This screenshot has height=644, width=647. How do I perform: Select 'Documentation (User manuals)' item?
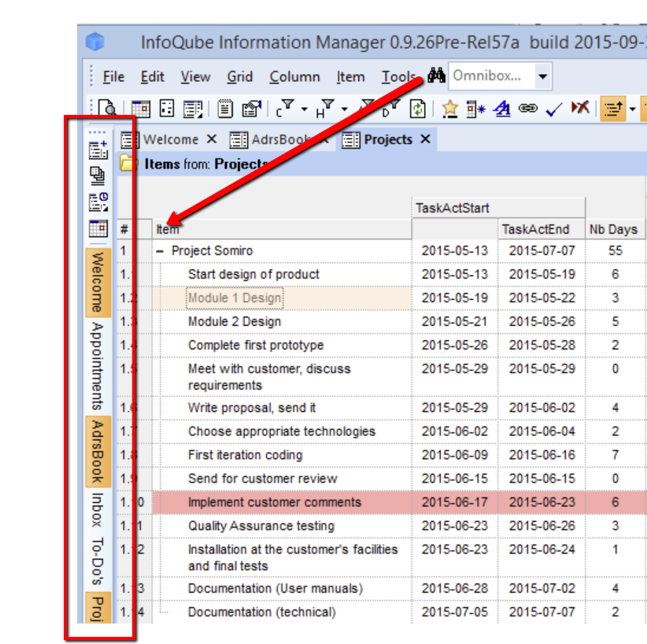point(275,588)
